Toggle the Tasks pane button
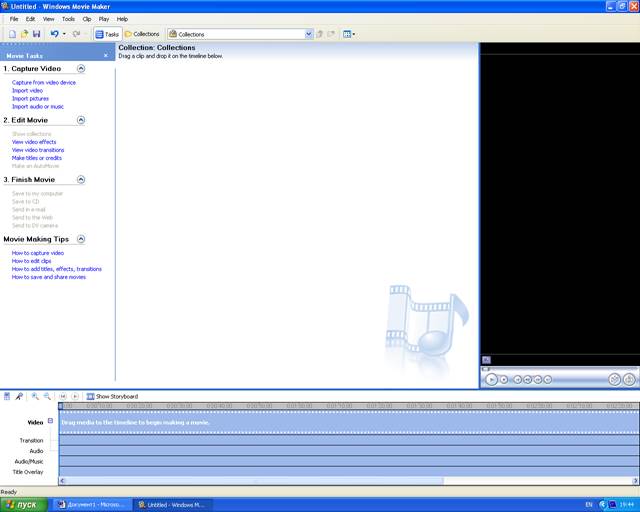The height and width of the screenshot is (512, 640). [107, 34]
